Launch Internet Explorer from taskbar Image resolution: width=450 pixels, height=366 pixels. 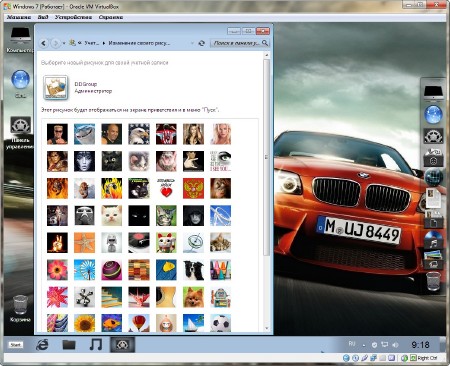coord(42,345)
